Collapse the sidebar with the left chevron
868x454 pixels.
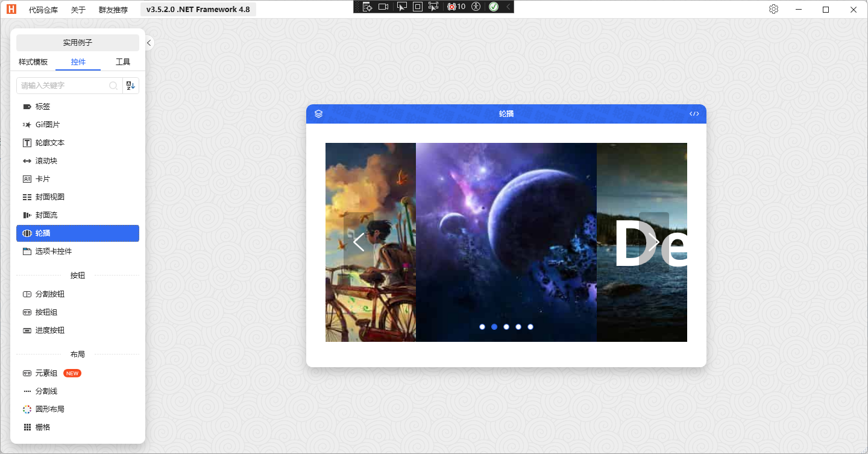point(149,43)
